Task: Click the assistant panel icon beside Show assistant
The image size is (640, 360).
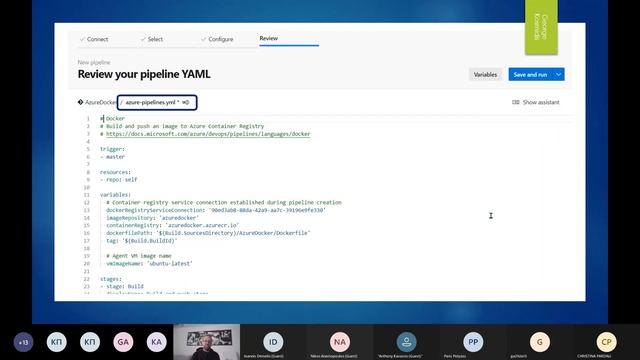Action: point(516,102)
